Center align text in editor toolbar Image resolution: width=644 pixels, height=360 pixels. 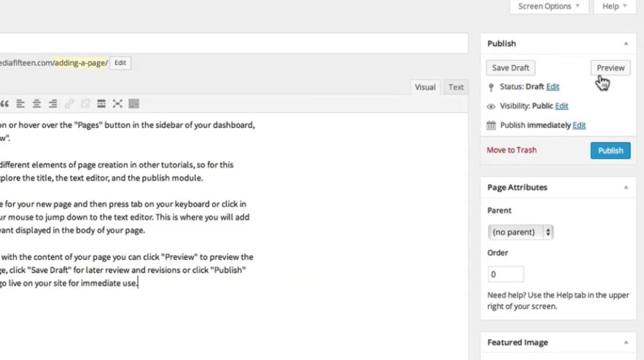(36, 104)
